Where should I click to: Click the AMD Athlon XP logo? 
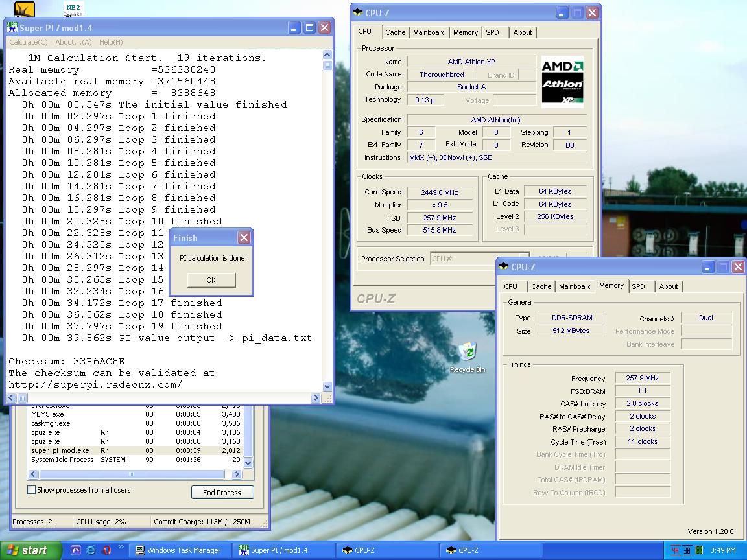(562, 82)
